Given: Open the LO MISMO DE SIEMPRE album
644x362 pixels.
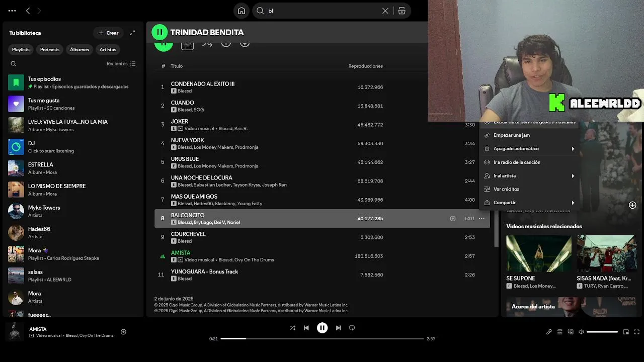Looking at the screenshot, I should [x=73, y=190].
